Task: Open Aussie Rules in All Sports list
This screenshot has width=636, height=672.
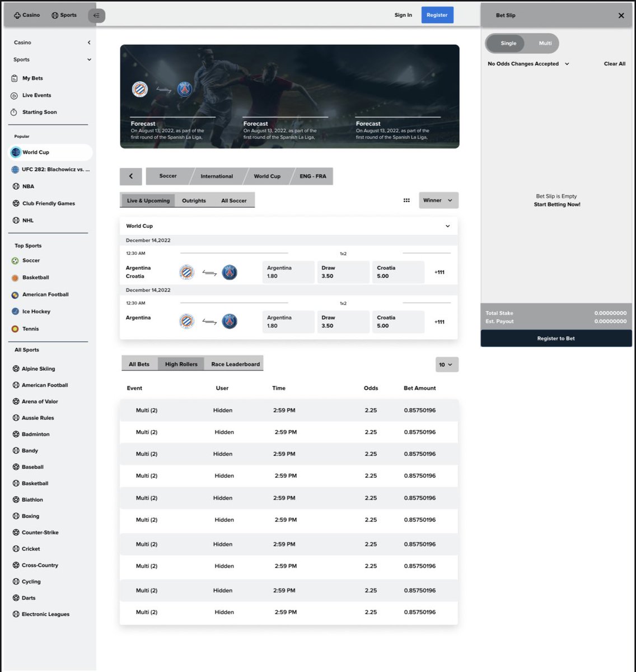Action: coord(38,418)
